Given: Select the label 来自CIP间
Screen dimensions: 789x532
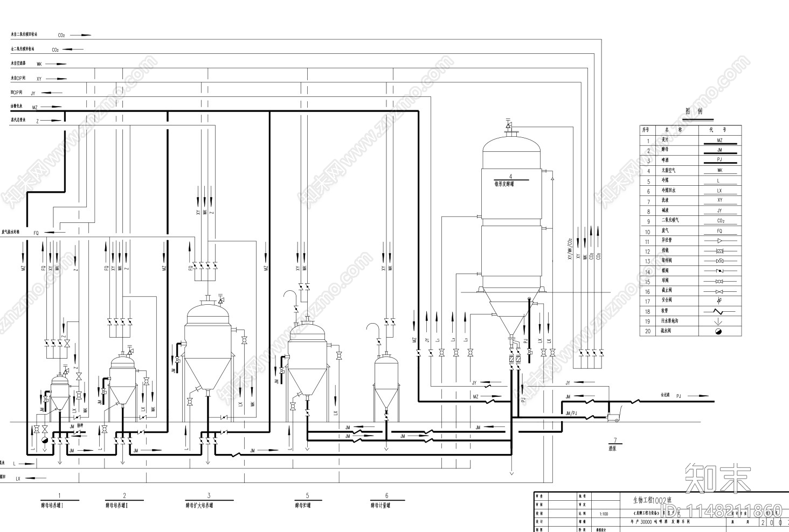Looking at the screenshot, I should coord(18,78).
